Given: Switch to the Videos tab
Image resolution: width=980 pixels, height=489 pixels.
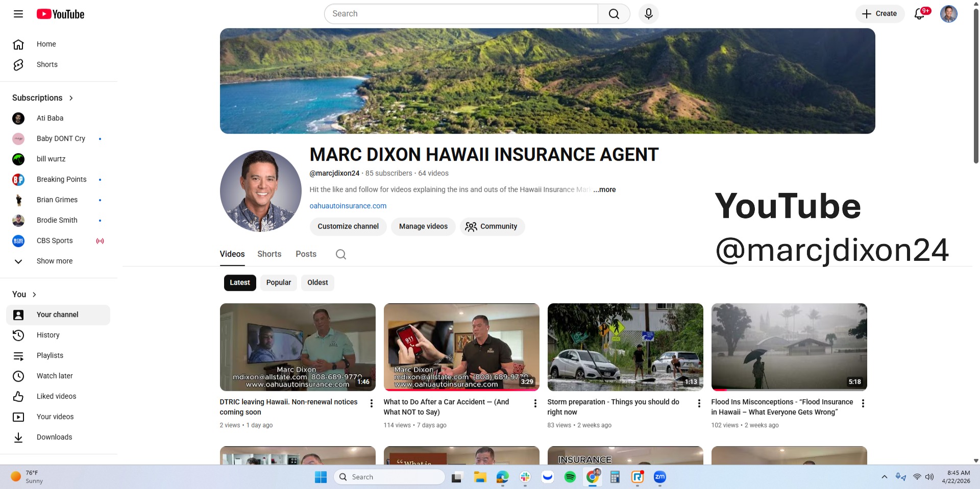Looking at the screenshot, I should click(x=232, y=254).
